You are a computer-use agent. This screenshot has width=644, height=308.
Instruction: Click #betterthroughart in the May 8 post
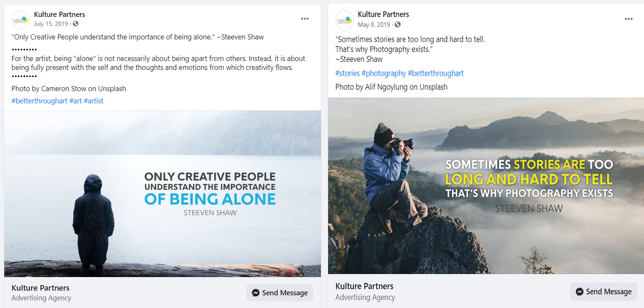click(x=436, y=73)
